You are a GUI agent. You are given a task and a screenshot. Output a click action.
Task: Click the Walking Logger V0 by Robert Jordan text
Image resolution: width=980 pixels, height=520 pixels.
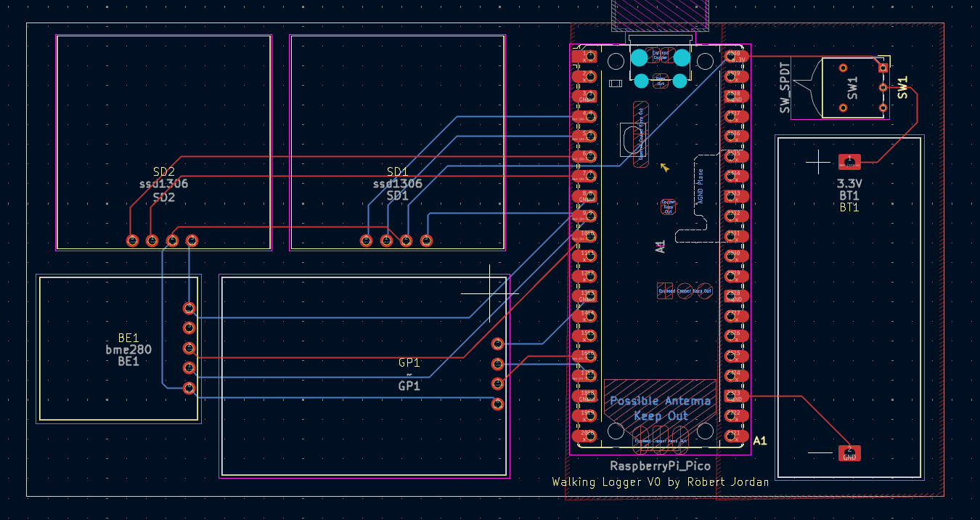(x=661, y=482)
